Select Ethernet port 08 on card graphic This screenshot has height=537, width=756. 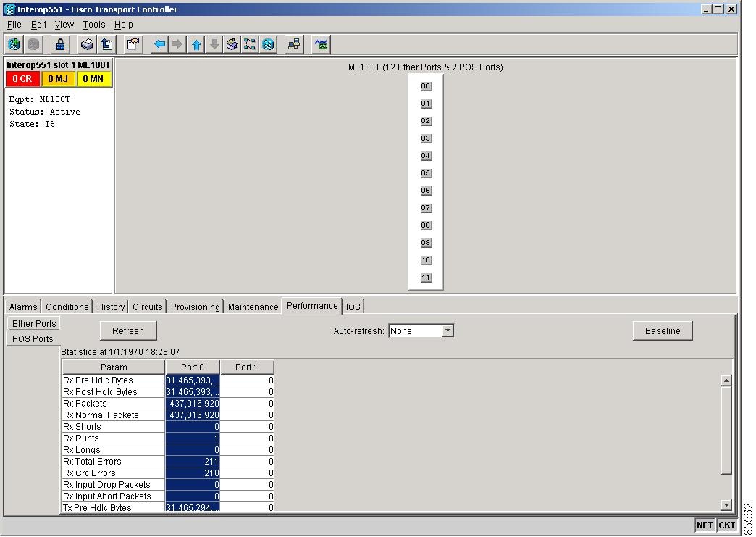point(426,225)
